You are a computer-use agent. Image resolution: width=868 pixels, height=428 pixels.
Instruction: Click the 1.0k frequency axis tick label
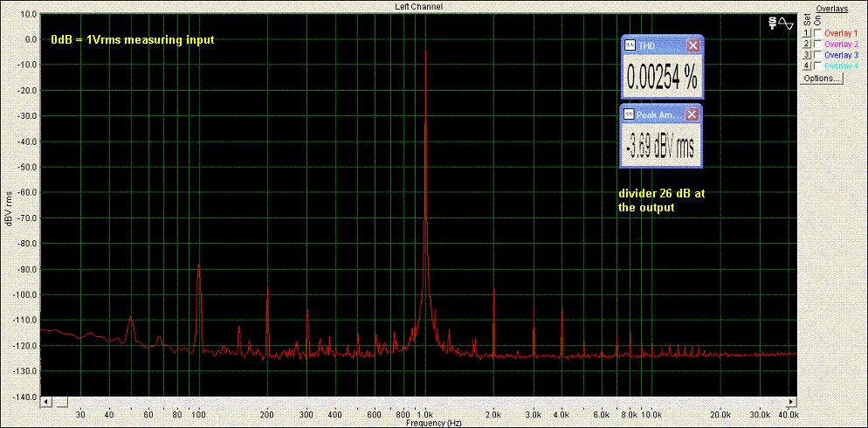(424, 414)
